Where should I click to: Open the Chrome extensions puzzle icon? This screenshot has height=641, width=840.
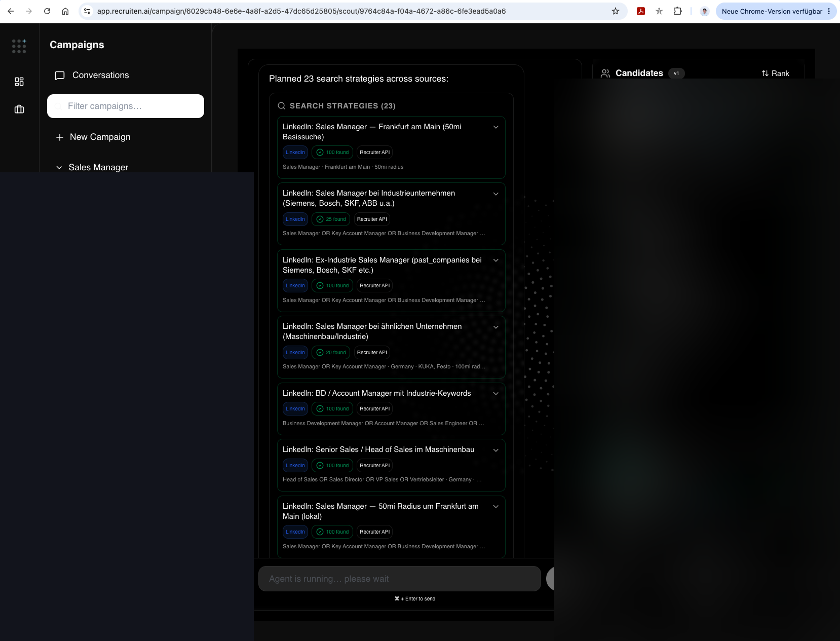pos(677,11)
